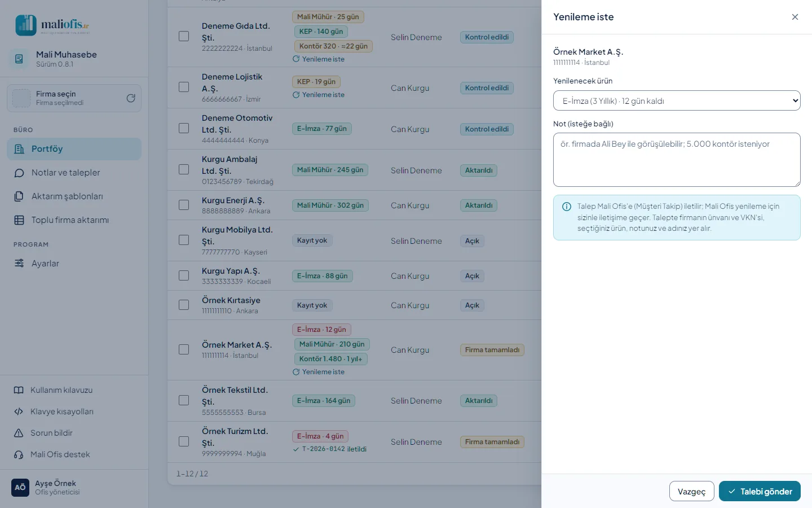Tick the checkbox for Kurgu Ambalaj Ltd. Şti.
This screenshot has width=812, height=508.
tap(184, 169)
